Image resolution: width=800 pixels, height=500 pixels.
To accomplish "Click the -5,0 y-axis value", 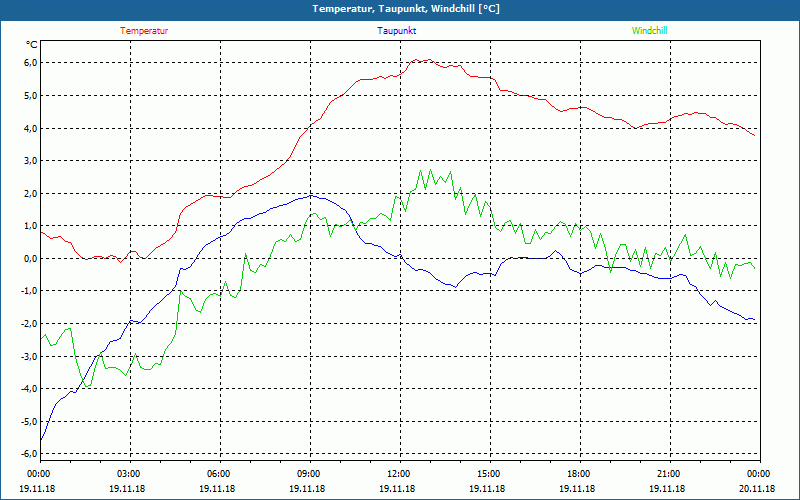I will click(30, 421).
